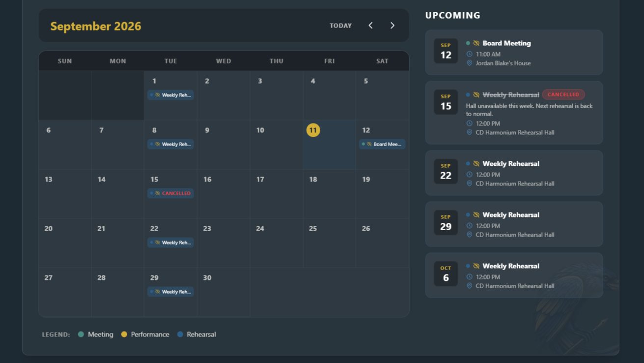This screenshot has height=363, width=644.
Task: Click the clock icon in Sep 15 card
Action: coord(469,123)
